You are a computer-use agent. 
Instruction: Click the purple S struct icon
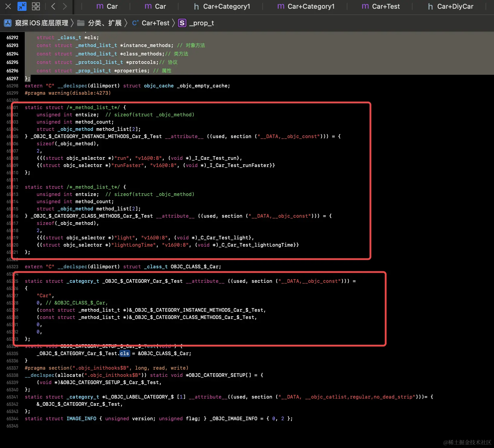point(182,23)
